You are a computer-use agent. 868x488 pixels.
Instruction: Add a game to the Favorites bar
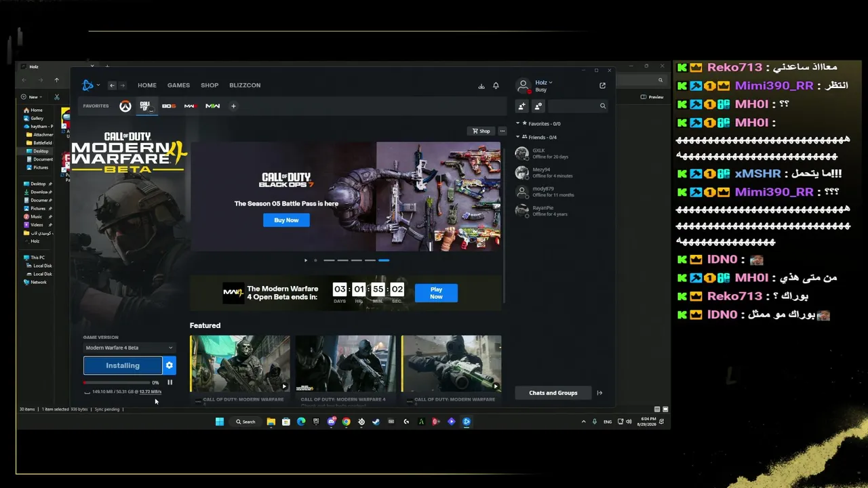point(233,106)
